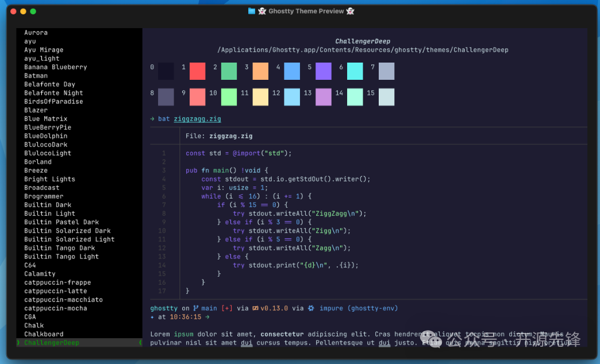Select the Batman theme
The image size is (600, 364).
[x=36, y=76]
